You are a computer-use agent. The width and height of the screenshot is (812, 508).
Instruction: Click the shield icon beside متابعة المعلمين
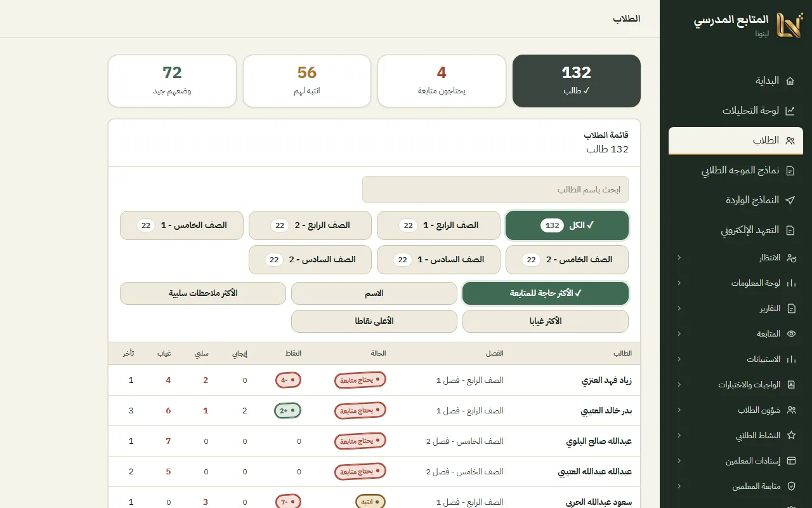pyautogui.click(x=791, y=486)
